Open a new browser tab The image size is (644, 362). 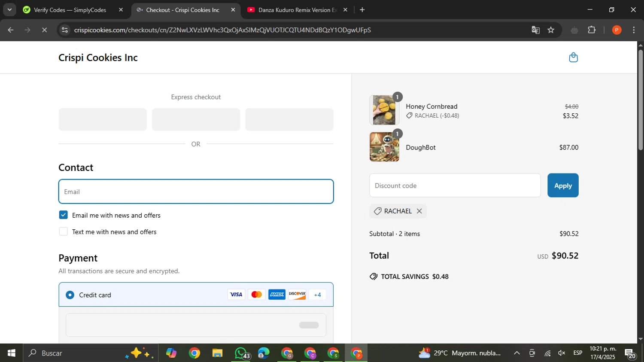coord(362,10)
